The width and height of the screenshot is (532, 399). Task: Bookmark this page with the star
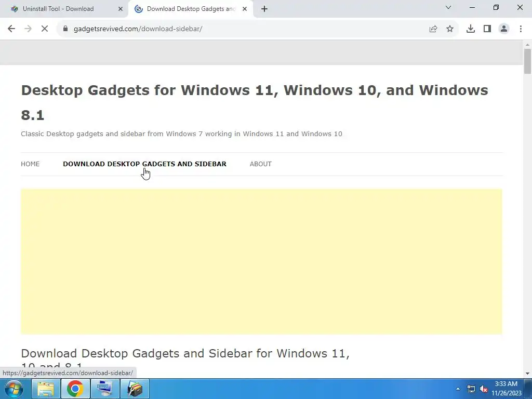tap(450, 29)
